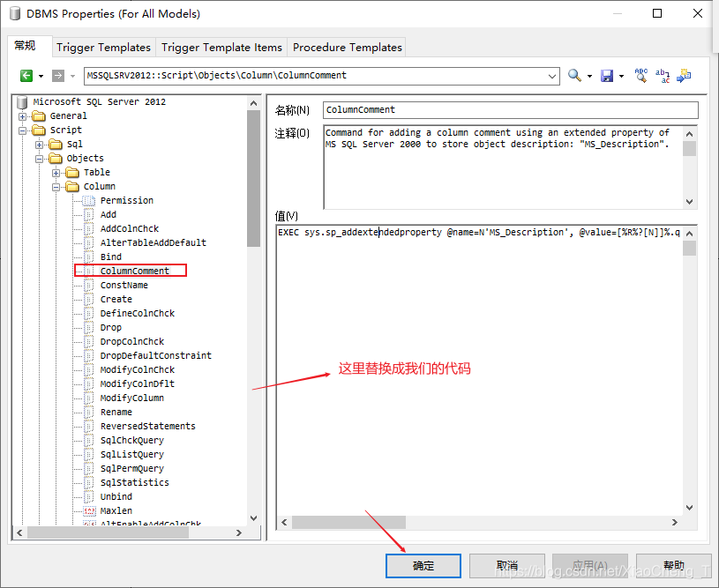Open the Find dropdown arrow
Image resolution: width=719 pixels, height=588 pixels.
point(589,76)
